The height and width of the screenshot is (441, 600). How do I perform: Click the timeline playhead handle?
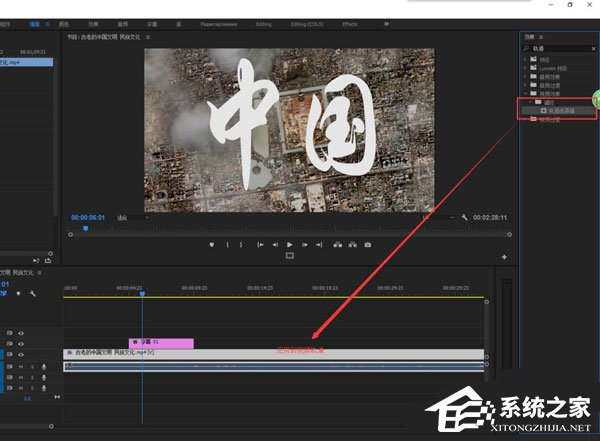coord(142,294)
